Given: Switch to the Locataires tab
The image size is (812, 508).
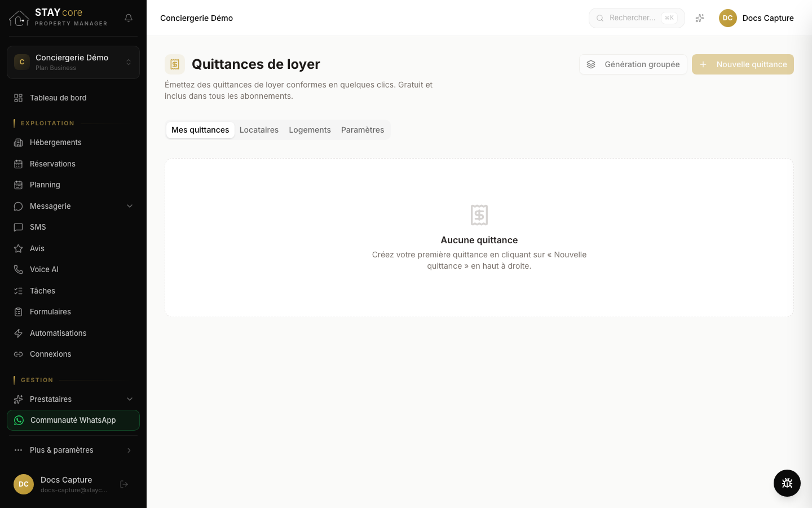Looking at the screenshot, I should [259, 130].
